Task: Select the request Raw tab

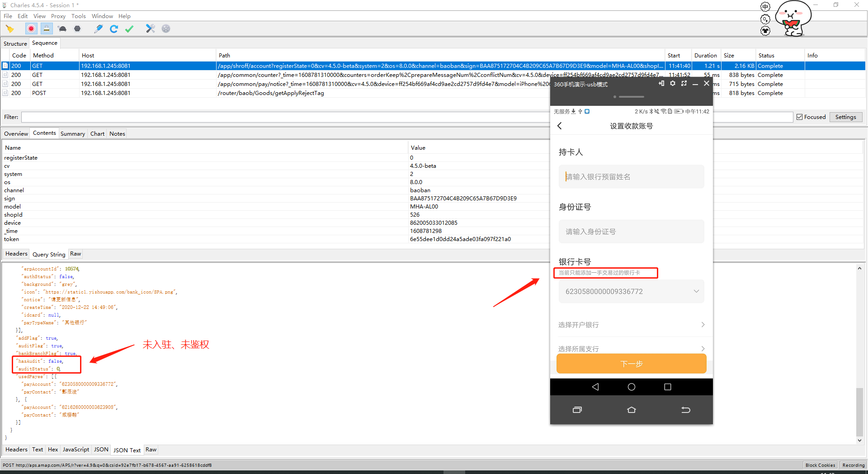Action: coord(75,254)
